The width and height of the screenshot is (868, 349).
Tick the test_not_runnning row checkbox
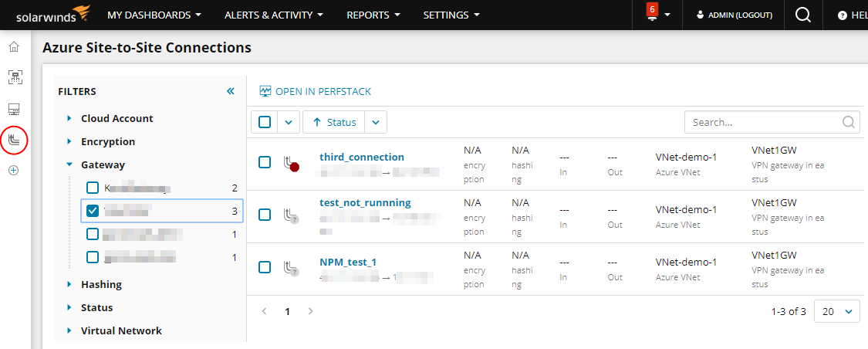265,215
